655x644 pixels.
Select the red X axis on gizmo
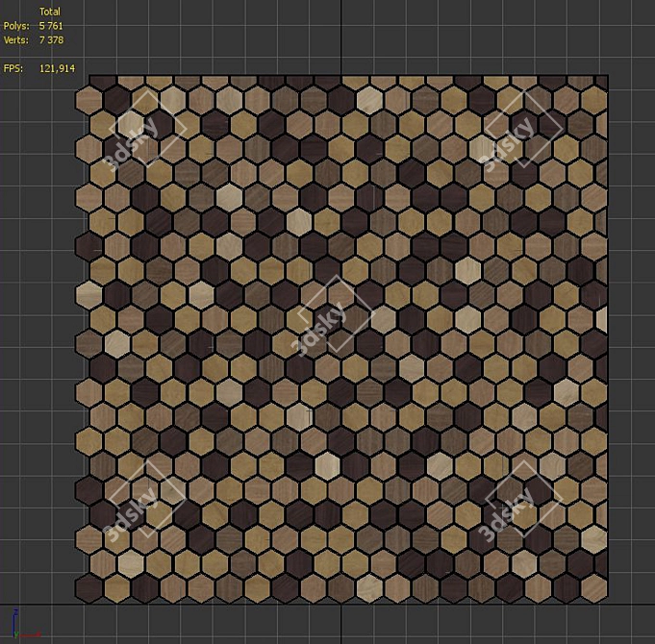pyautogui.click(x=32, y=635)
